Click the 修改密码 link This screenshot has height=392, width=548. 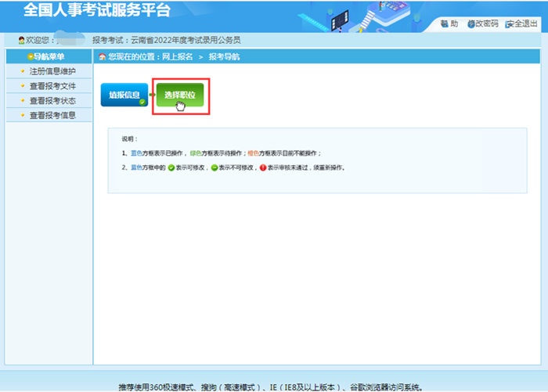pyautogui.click(x=486, y=24)
